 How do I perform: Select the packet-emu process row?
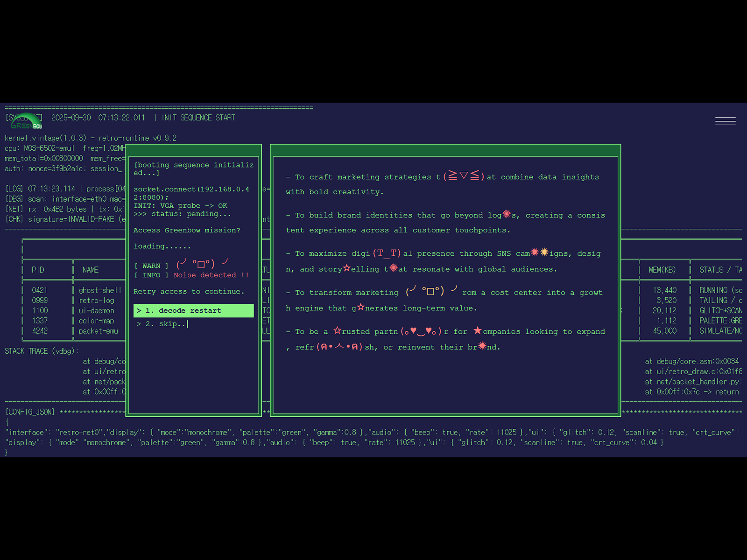click(x=98, y=331)
